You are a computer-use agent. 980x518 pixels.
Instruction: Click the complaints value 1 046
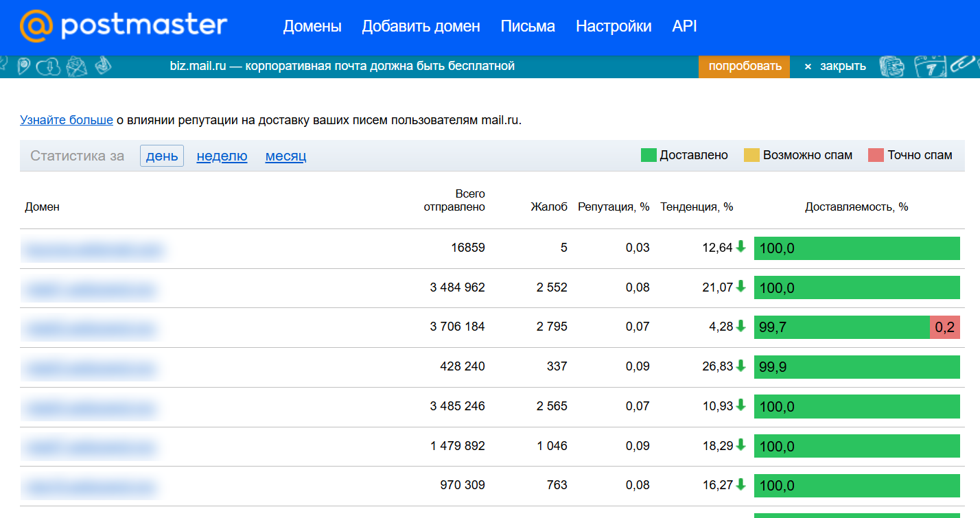(x=552, y=446)
